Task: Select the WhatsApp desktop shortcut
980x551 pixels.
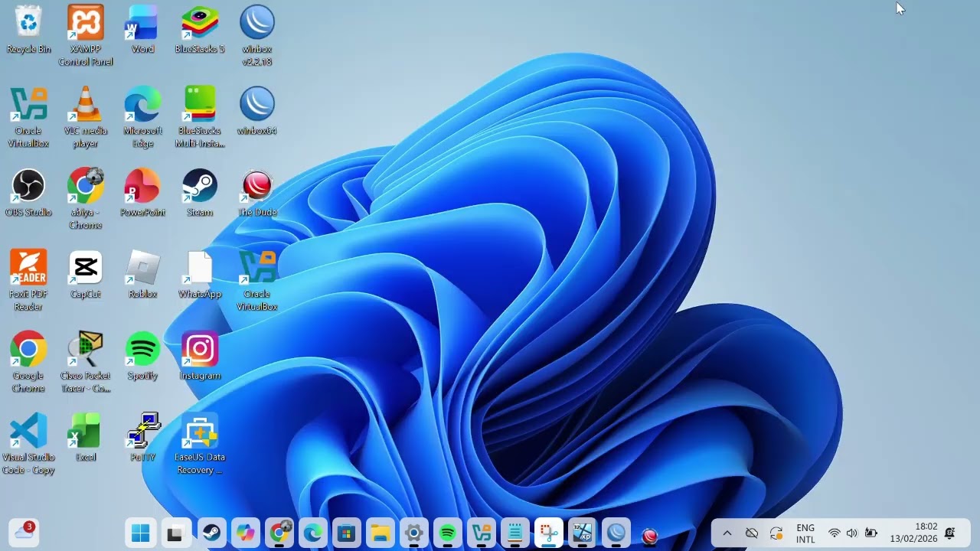Action: (200, 275)
